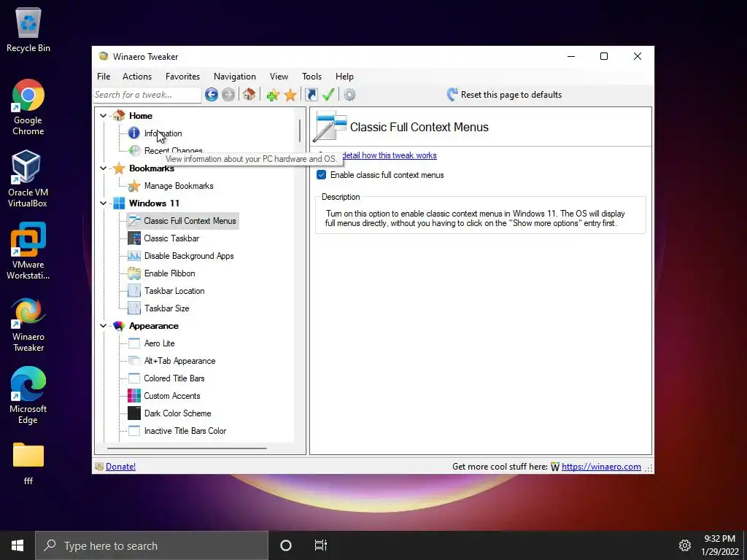Open the Actions menu
The image size is (747, 560).
136,76
